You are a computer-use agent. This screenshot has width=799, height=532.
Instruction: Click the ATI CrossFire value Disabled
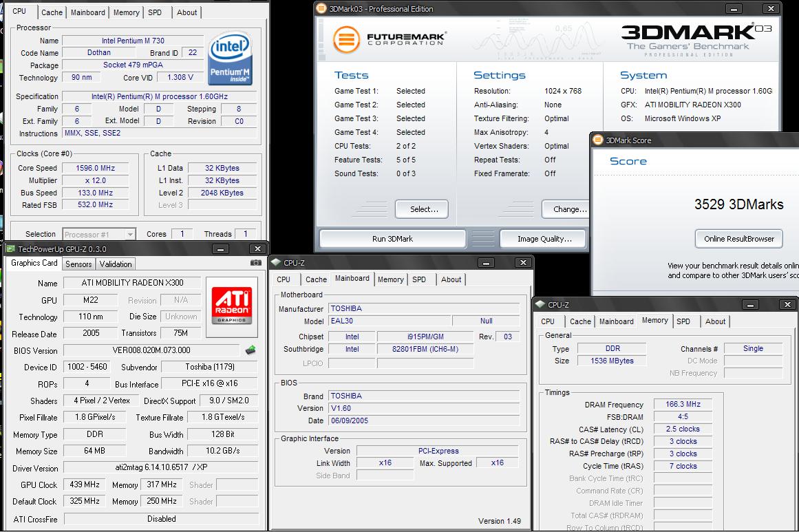point(162,519)
